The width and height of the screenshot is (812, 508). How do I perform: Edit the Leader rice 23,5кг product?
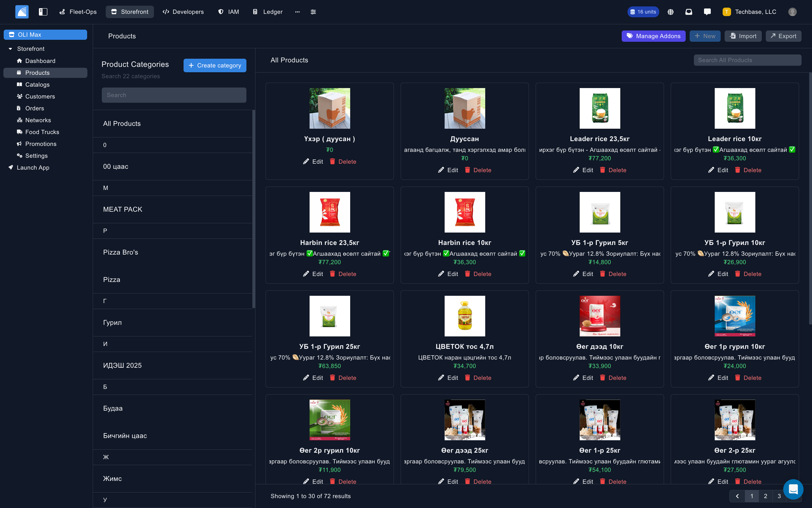(583, 170)
